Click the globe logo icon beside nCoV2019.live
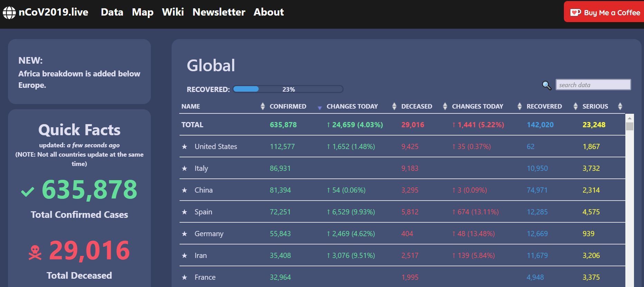This screenshot has height=287, width=644. 9,13
